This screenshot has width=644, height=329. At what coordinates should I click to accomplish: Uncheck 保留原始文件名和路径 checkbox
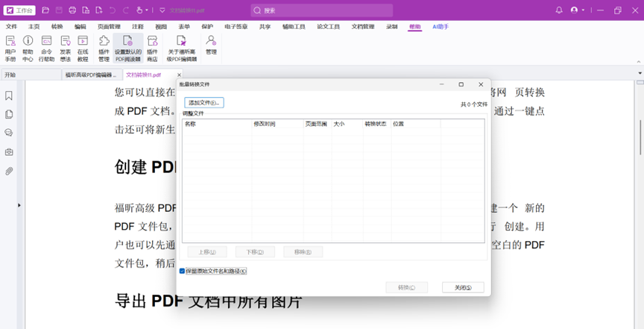point(183,271)
